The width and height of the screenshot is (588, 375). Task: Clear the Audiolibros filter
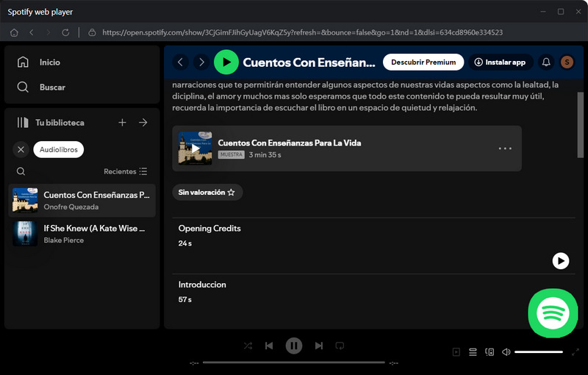point(21,149)
